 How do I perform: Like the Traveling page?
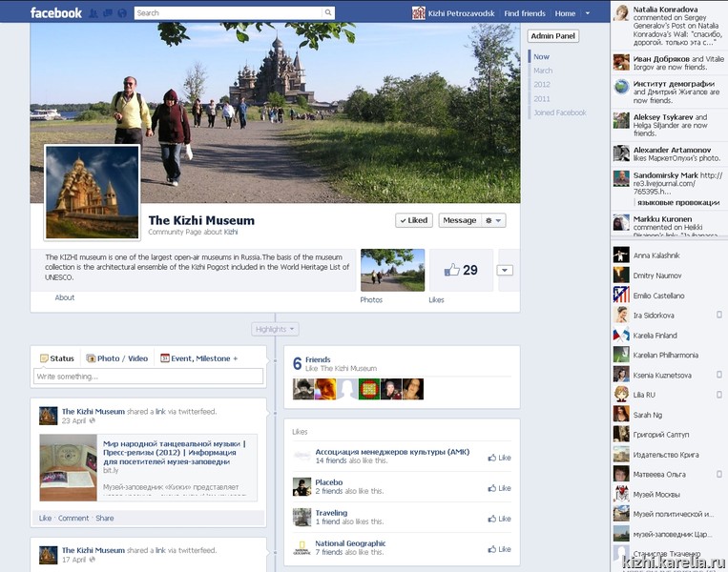click(499, 519)
